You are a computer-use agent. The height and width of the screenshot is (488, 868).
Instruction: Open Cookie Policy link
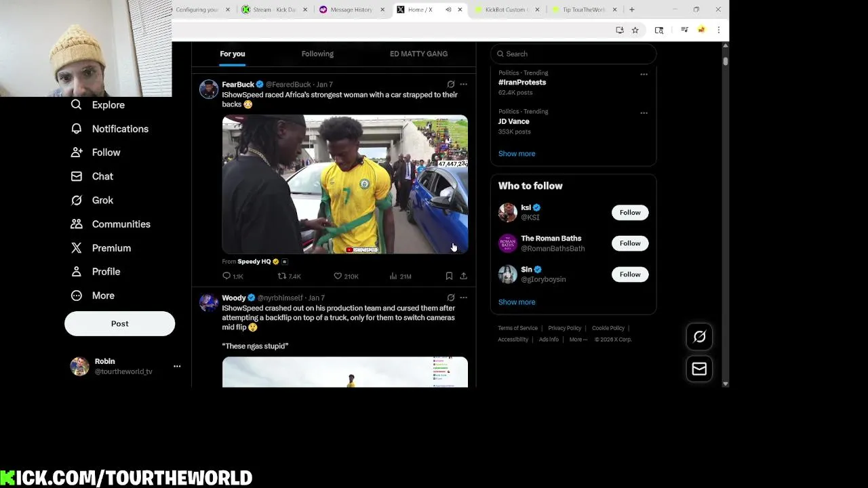click(608, 328)
